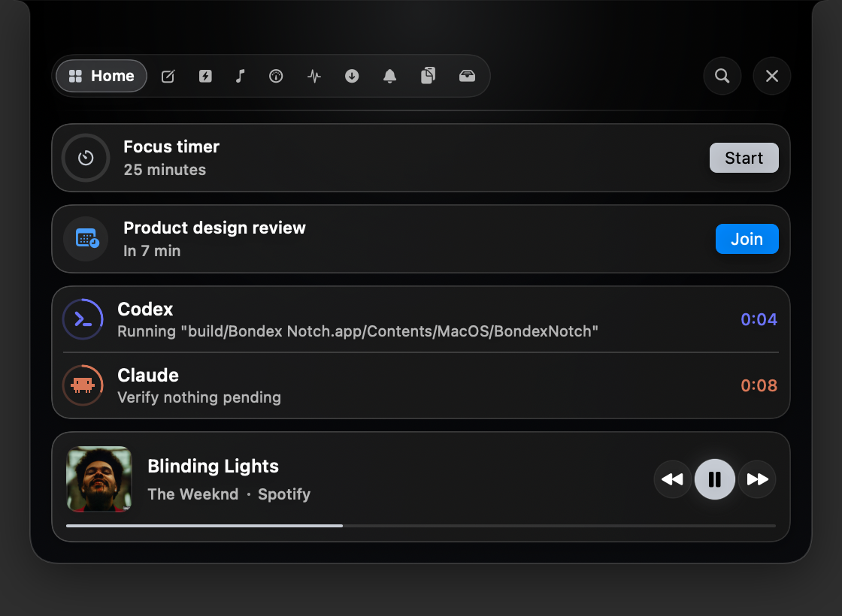This screenshot has height=616, width=842.
Task: Click the Claude agent icon
Action: tap(83, 385)
